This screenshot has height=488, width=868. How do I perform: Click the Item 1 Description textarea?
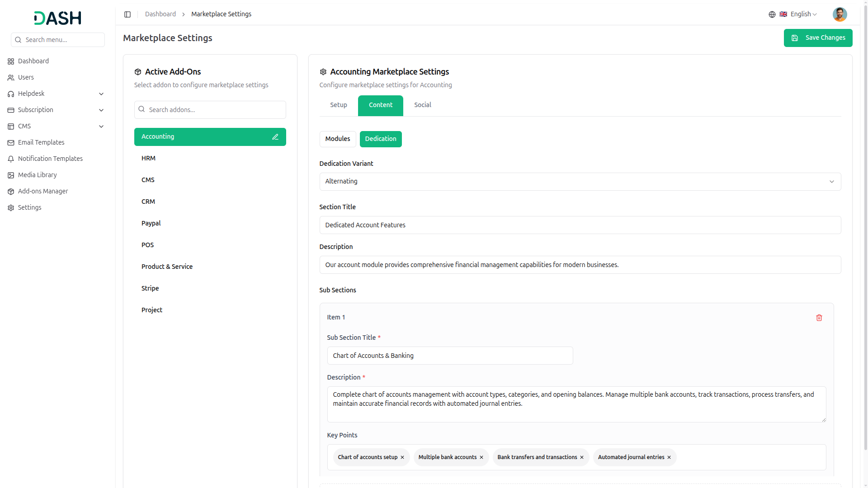click(x=576, y=404)
